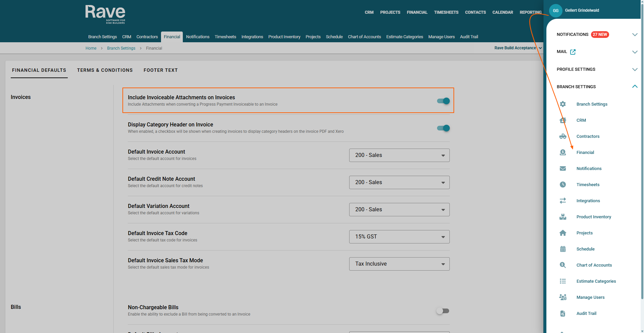Viewport: 644px width, 333px height.
Task: Click the GG user avatar
Action: (x=555, y=11)
